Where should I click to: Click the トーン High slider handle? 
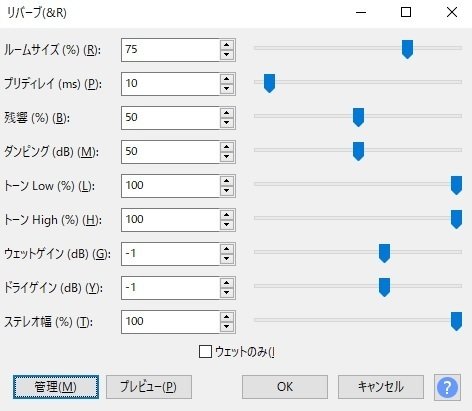point(456,219)
